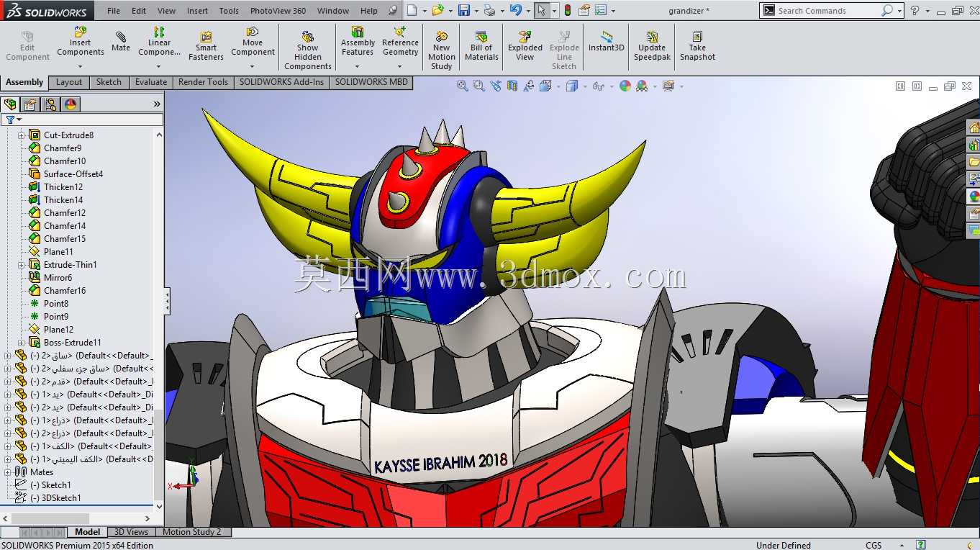Select the Mate tool

click(x=121, y=42)
